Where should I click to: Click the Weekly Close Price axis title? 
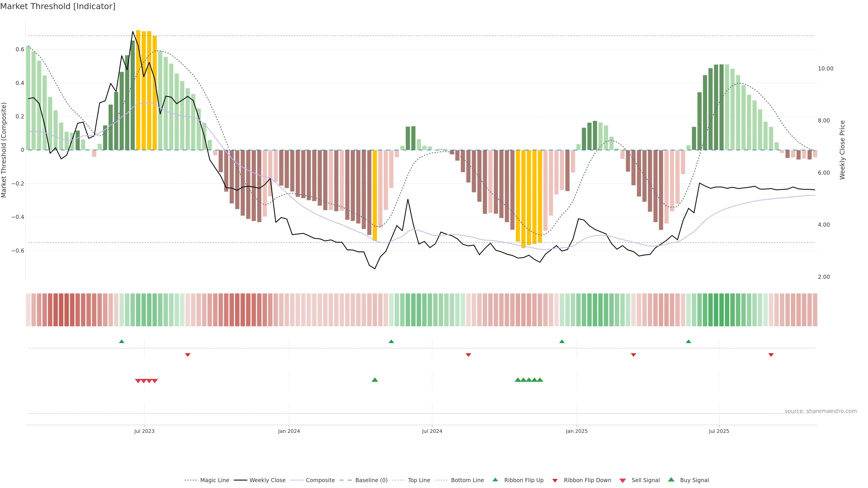pos(842,150)
